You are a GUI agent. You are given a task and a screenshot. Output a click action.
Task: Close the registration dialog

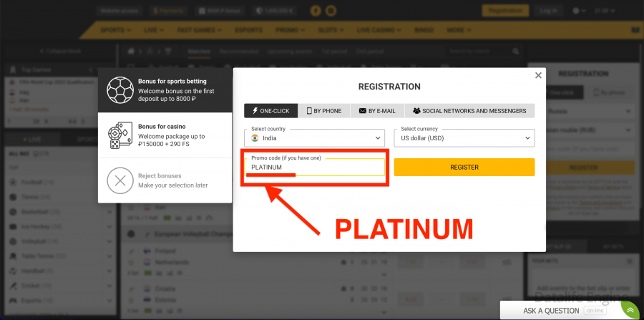(x=538, y=75)
